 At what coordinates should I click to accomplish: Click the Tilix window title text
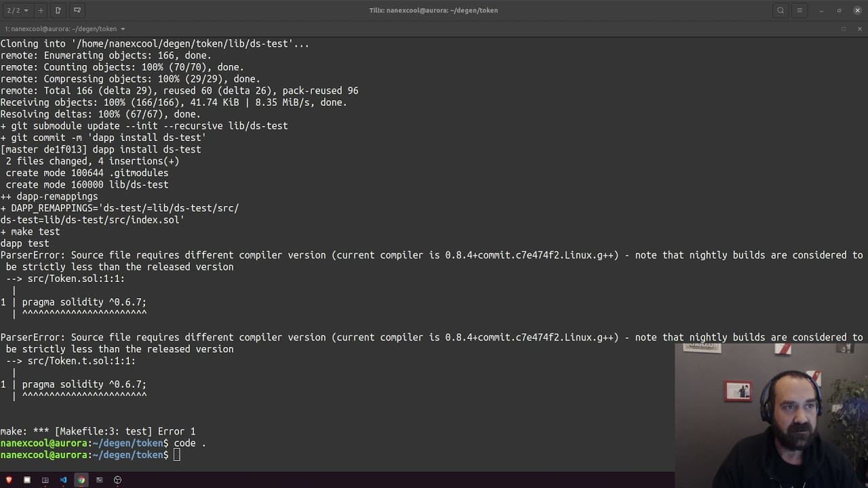(433, 10)
